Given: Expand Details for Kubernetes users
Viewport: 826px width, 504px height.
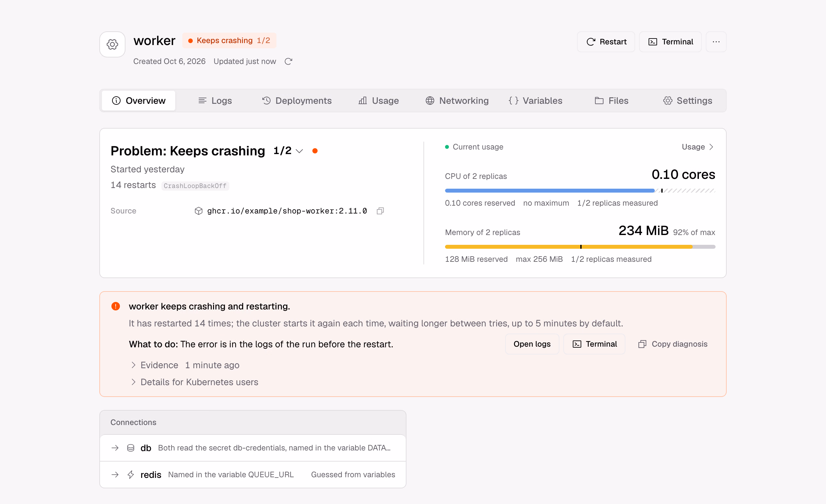Looking at the screenshot, I should (x=194, y=382).
